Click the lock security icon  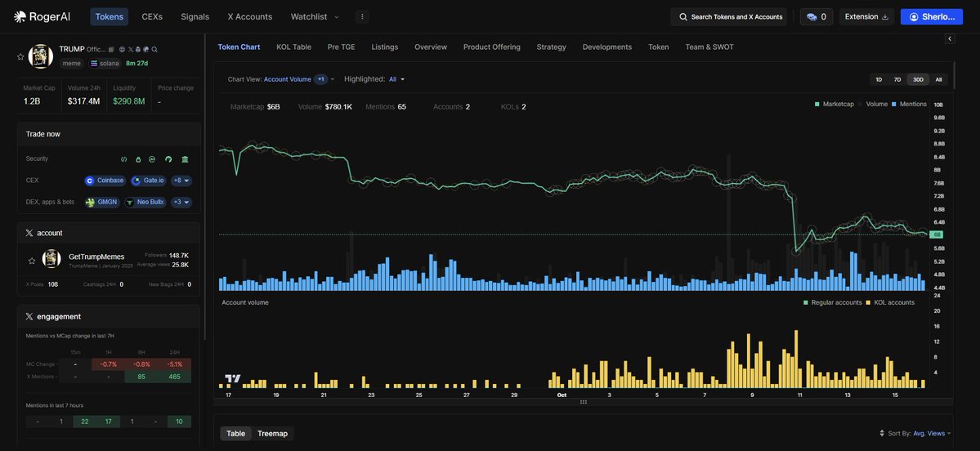click(138, 159)
